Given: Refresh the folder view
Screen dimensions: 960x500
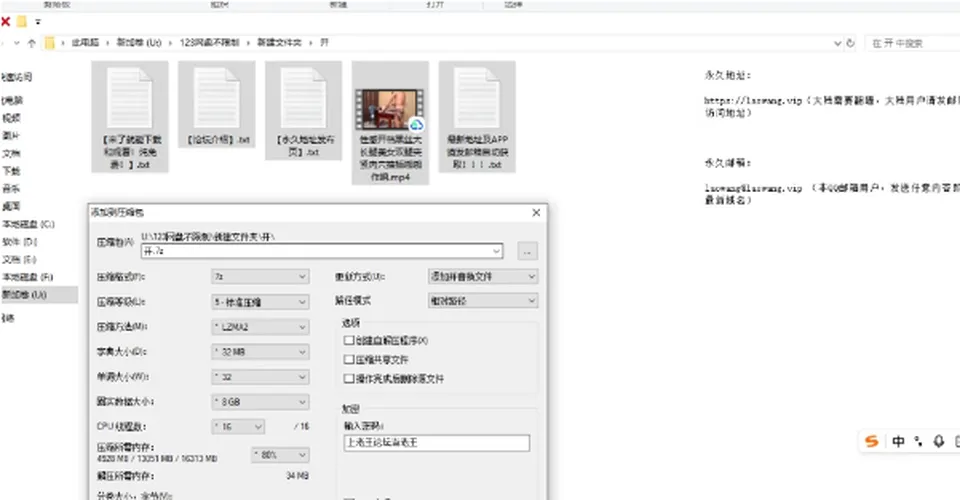Looking at the screenshot, I should tap(850, 43).
